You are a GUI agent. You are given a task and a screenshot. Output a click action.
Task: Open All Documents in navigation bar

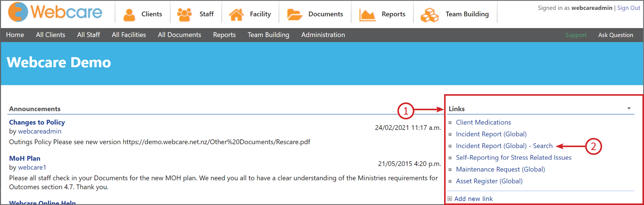point(179,35)
